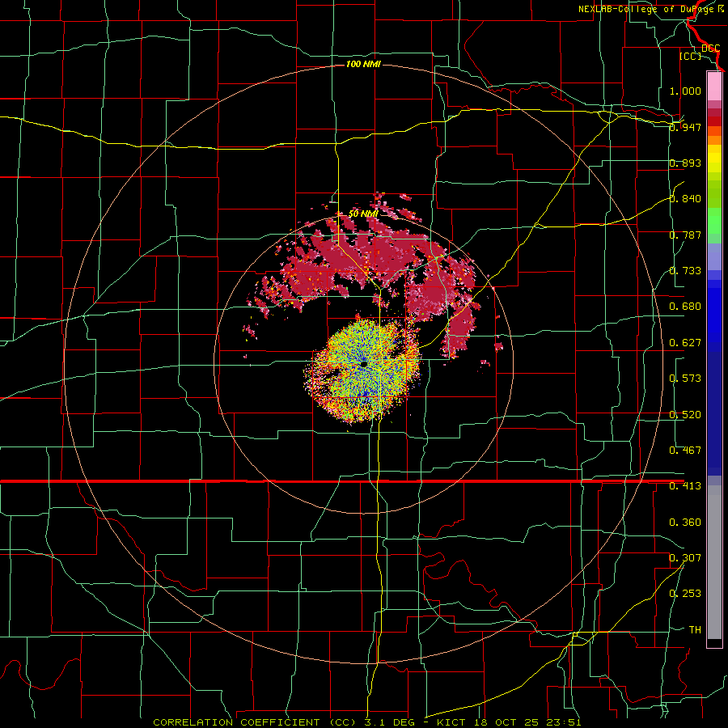Viewport: 728px width, 728px height.
Task: Click the 0.413 legend value
Action: click(685, 486)
